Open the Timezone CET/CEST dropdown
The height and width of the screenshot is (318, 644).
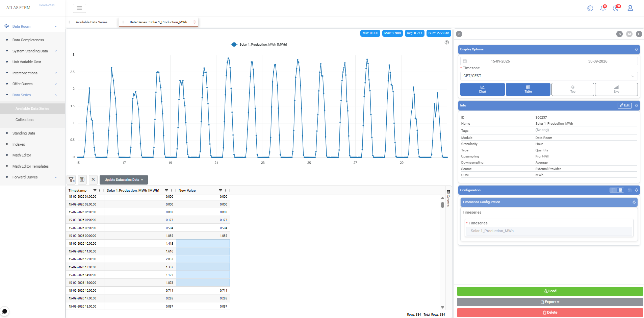pos(549,76)
